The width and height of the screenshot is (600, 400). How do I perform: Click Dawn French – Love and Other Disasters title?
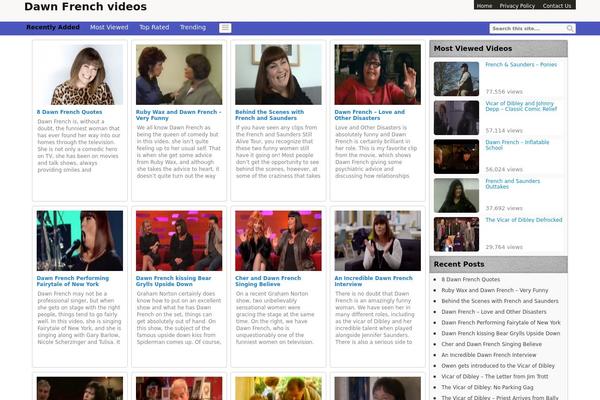[369, 115]
